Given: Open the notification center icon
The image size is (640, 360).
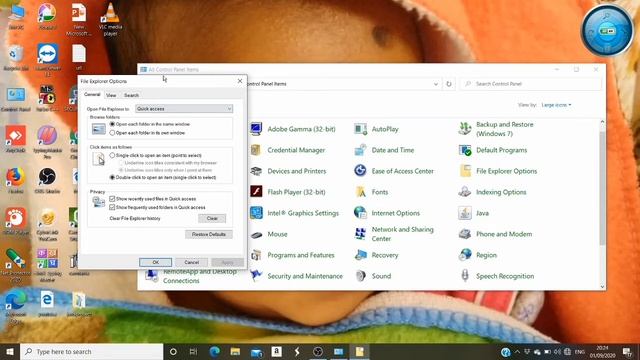Looking at the screenshot, I should coord(627,352).
